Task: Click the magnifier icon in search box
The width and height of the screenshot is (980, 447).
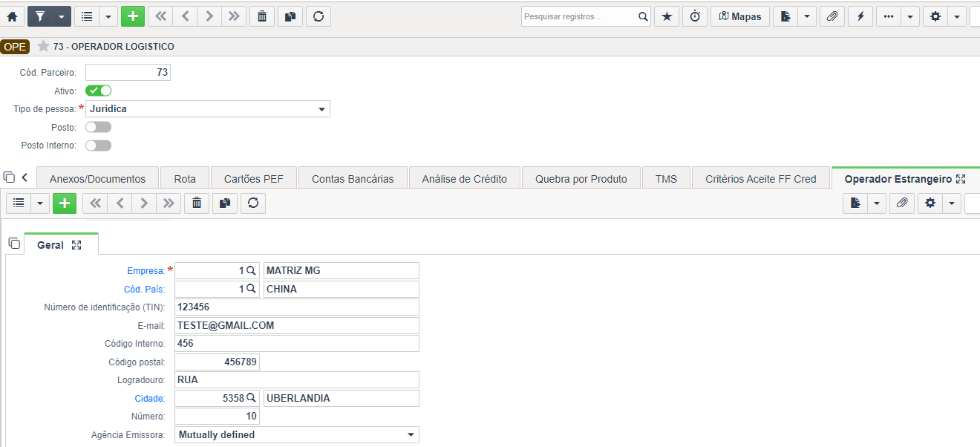Action: pyautogui.click(x=643, y=16)
